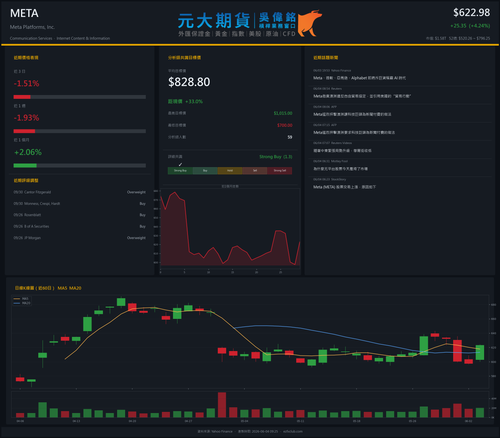Viewport: 500px width, 438px height.
Task: Click the Strong Buy (1.3) rating label
Action: point(276,157)
